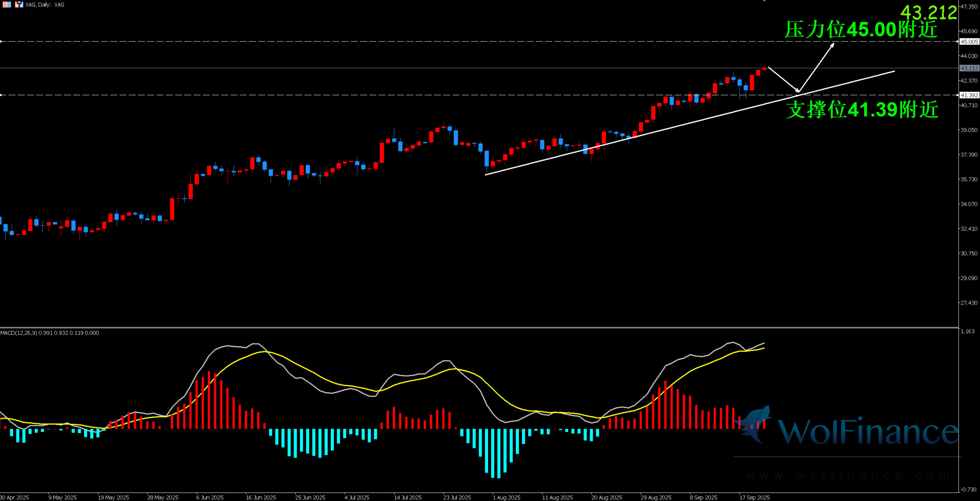
Task: Click the 1.163 MACD scale value
Action: point(968,331)
